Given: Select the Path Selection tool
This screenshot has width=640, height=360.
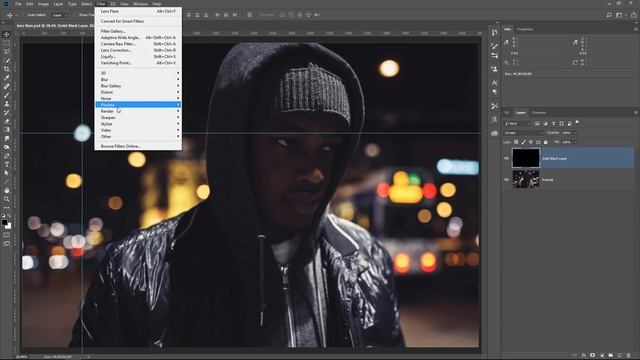Looking at the screenshot, I should point(7,173).
